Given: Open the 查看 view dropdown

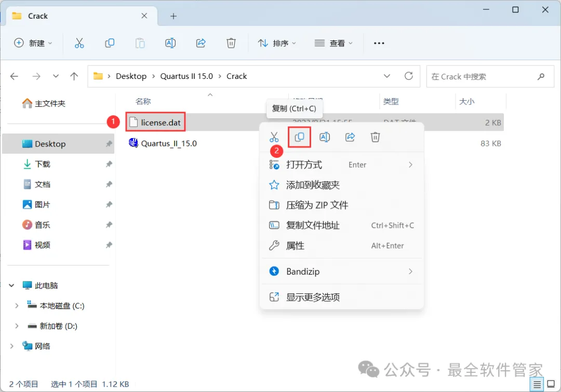Looking at the screenshot, I should tap(333, 43).
